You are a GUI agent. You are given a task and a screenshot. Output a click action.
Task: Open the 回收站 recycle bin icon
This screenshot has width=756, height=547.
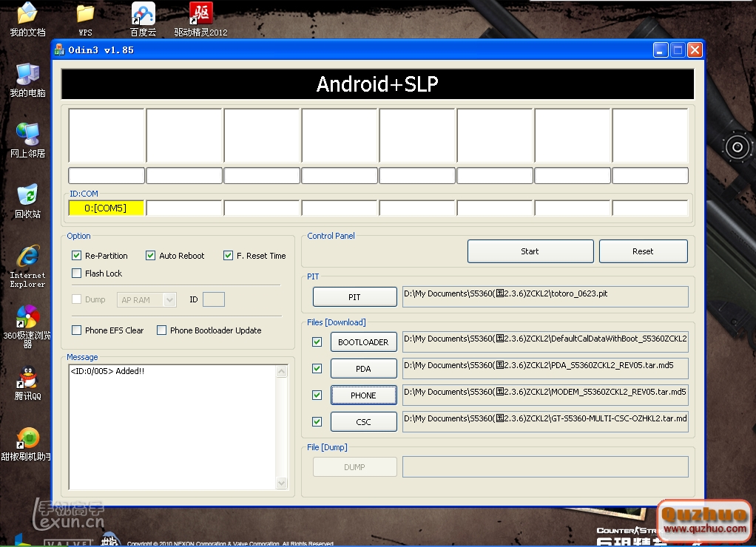coord(27,196)
